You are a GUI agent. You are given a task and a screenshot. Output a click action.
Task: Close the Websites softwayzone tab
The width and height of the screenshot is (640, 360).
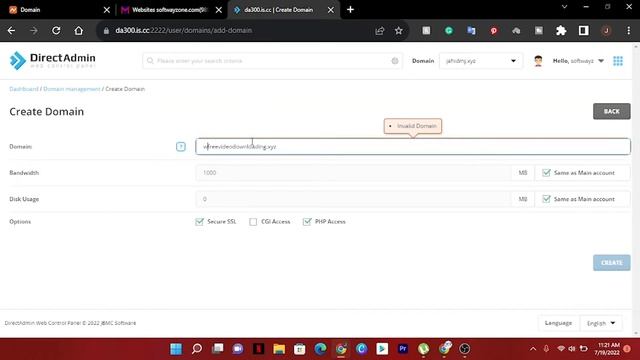pos(219,10)
